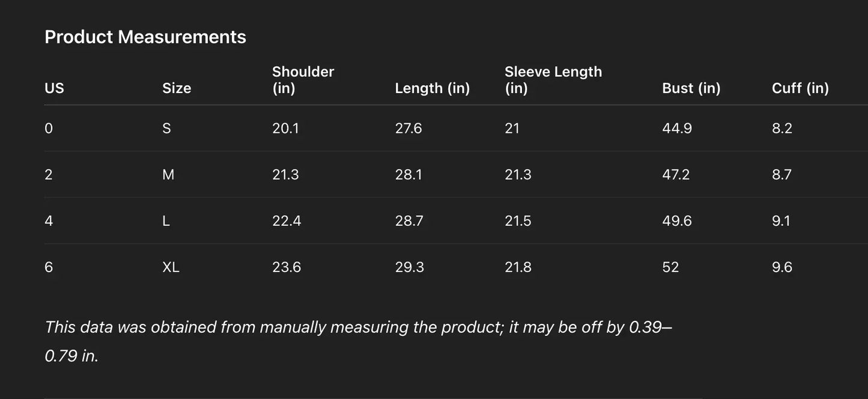Viewport: 868px width, 399px height.
Task: Click the Cuff (in) column header
Action: click(x=800, y=88)
